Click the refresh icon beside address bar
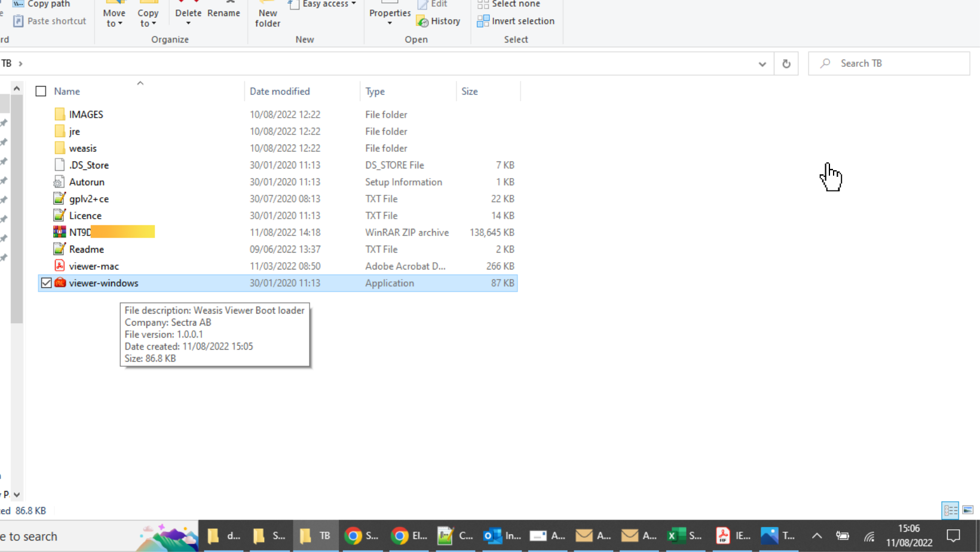This screenshot has height=552, width=980. (786, 64)
